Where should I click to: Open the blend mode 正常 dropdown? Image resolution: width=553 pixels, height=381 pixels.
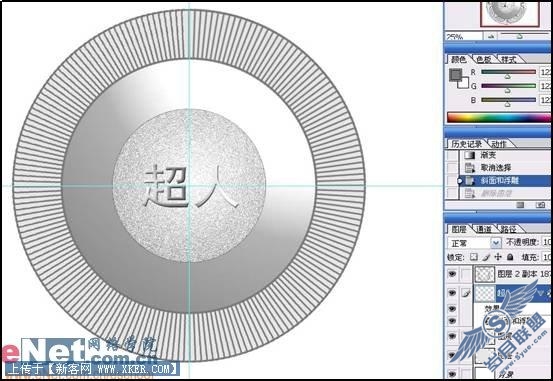[x=474, y=243]
